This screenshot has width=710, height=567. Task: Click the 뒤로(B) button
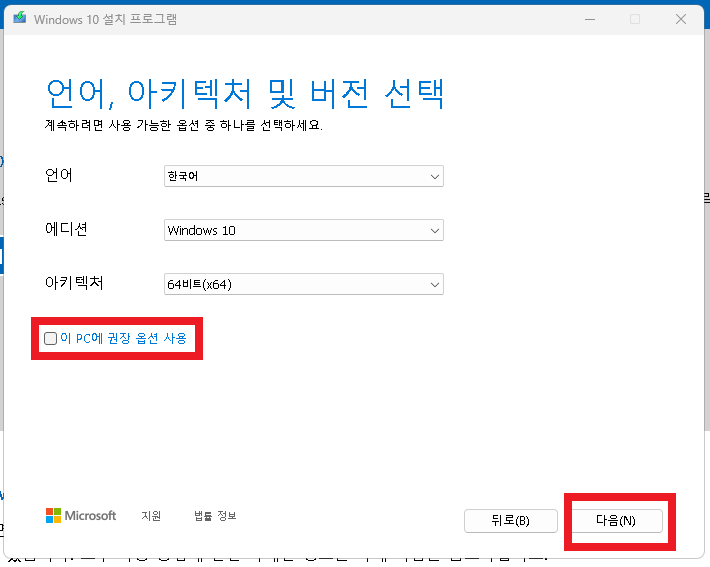(x=511, y=521)
